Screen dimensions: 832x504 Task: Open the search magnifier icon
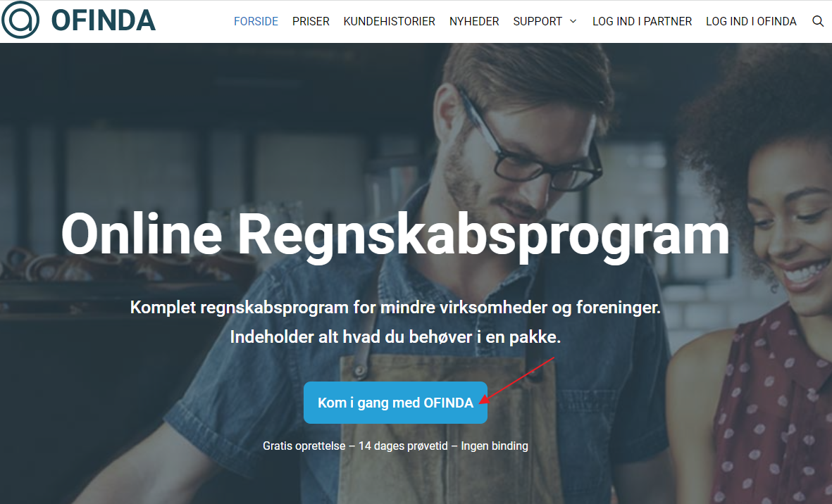818,21
